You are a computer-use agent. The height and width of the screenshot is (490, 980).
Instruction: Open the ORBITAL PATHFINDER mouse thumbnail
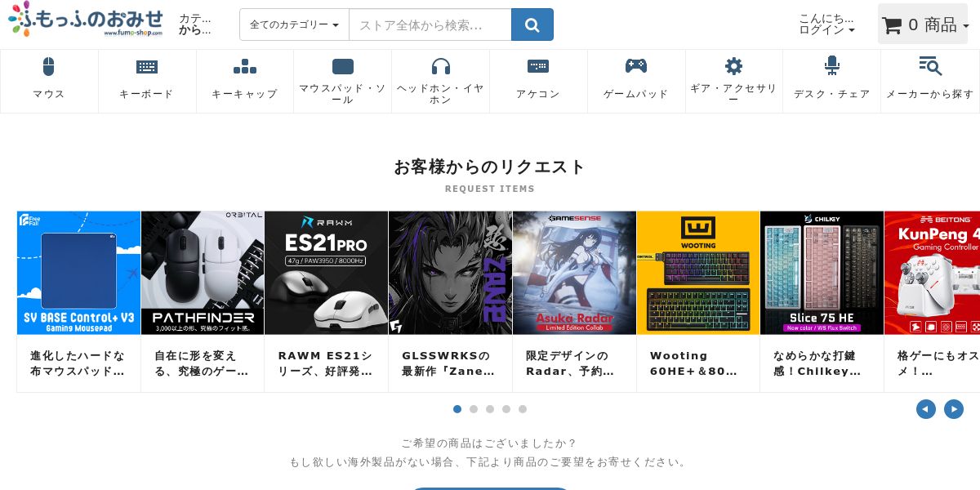pyautogui.click(x=203, y=273)
